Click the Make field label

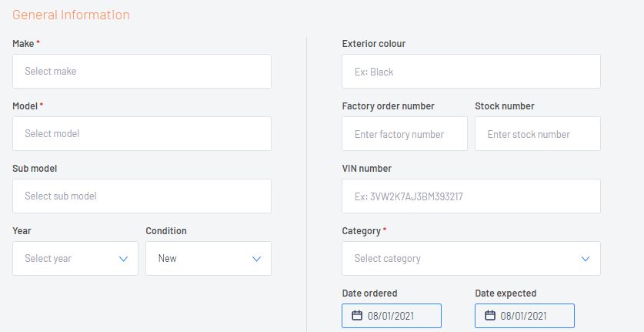point(23,44)
